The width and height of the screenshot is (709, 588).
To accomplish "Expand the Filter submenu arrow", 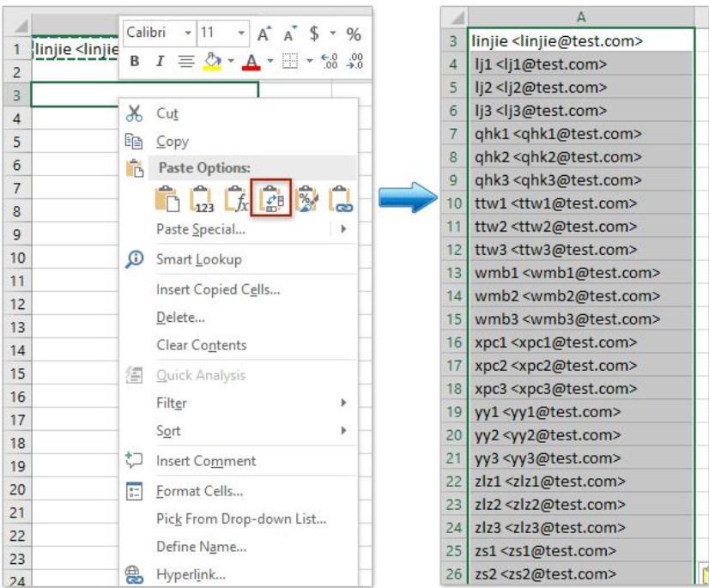I will (x=343, y=403).
